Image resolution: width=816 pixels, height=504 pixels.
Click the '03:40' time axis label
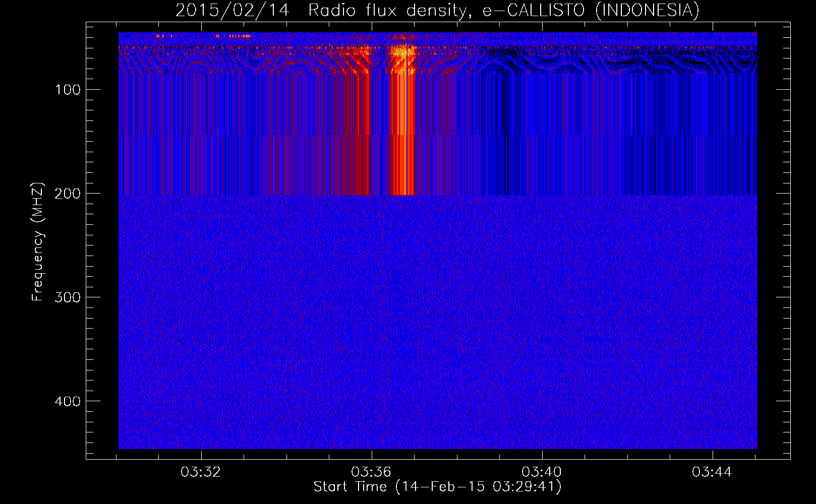tap(542, 472)
